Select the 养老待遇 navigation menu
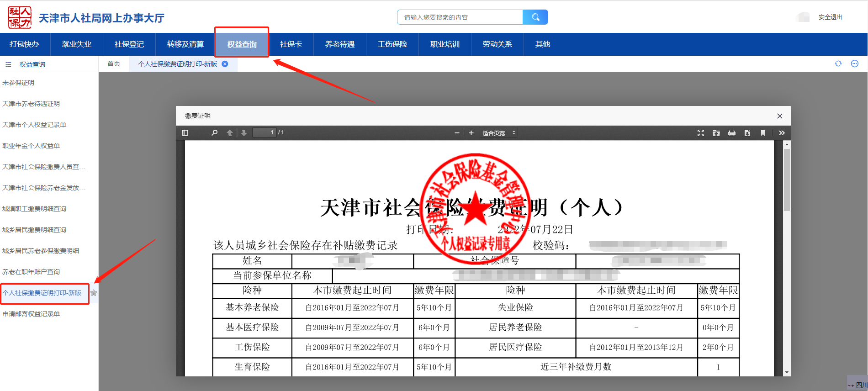Image resolution: width=868 pixels, height=391 pixels. pyautogui.click(x=339, y=44)
